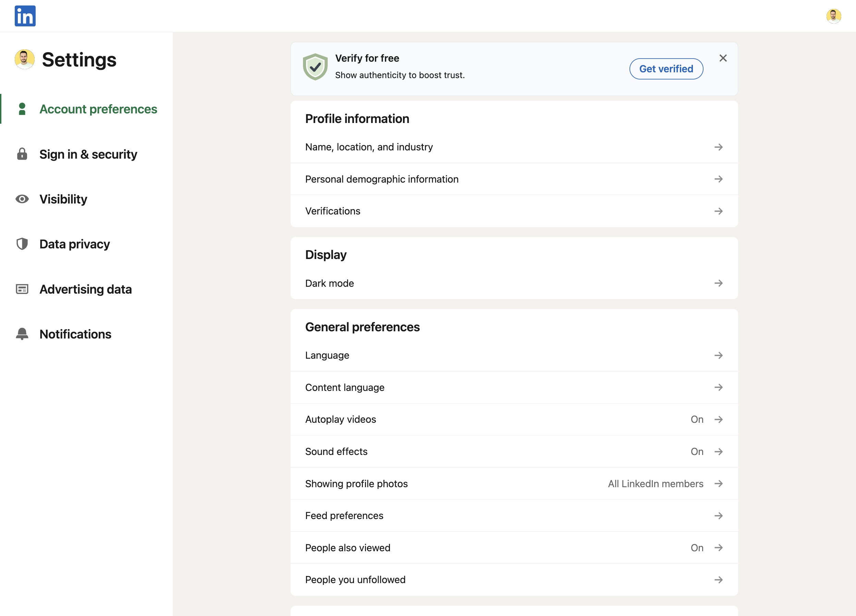The width and height of the screenshot is (856, 616).
Task: Click the bell icon for Notifications
Action: coord(22,334)
